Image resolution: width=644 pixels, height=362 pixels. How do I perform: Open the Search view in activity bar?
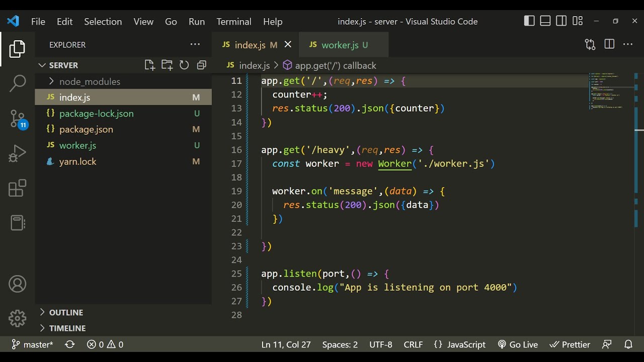[x=18, y=83]
